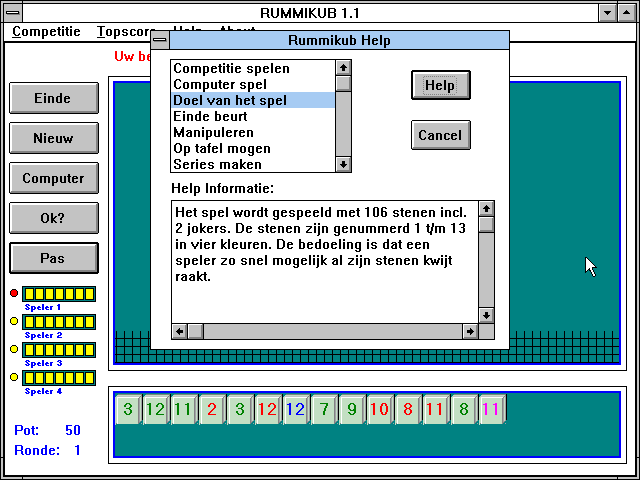Click the green 7 tile
Viewport: 640px width, 480px height.
click(x=324, y=409)
